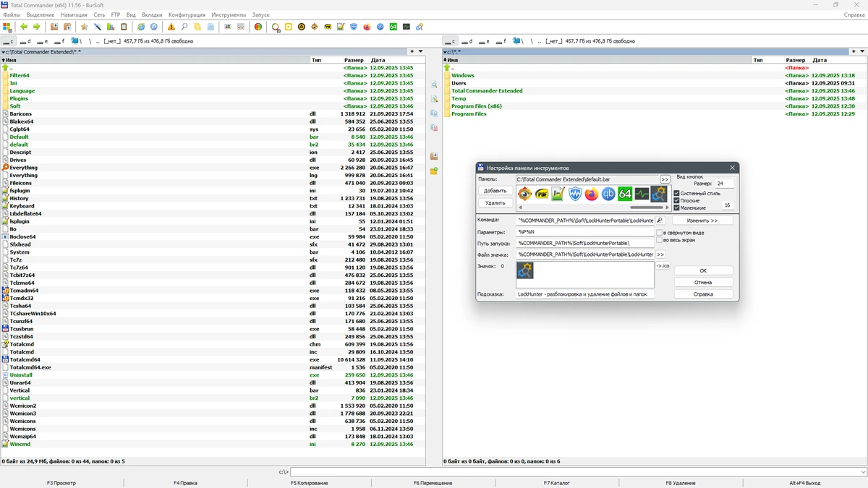The image size is (868, 488).
Task: Select the PDF button in dialog icon strip
Action: 542,194
